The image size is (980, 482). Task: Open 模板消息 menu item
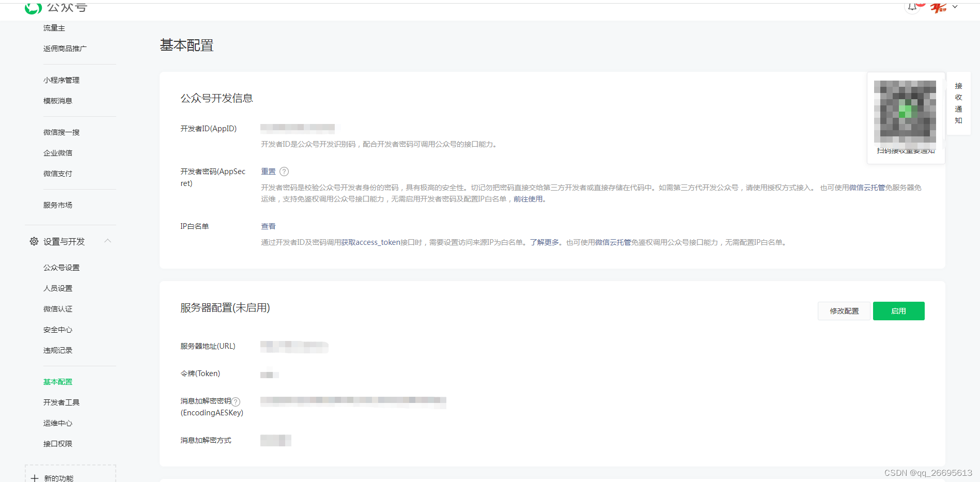(x=58, y=101)
